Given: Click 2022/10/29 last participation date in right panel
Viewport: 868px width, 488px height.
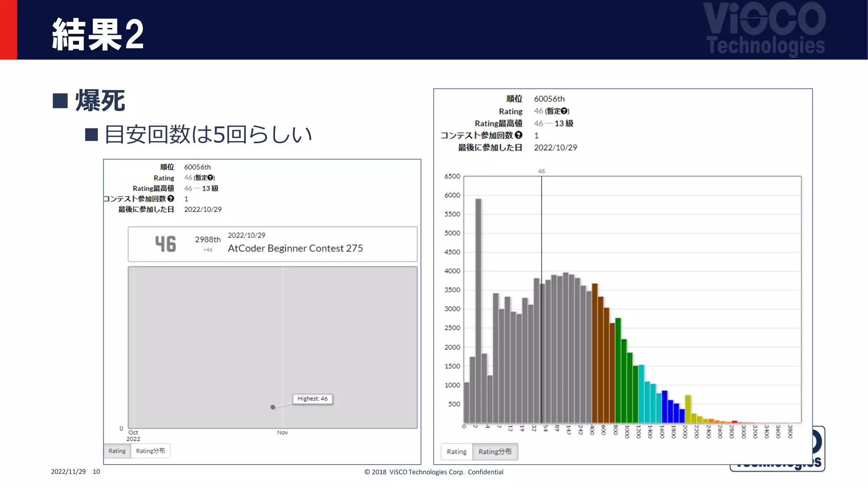Looking at the screenshot, I should [x=555, y=147].
